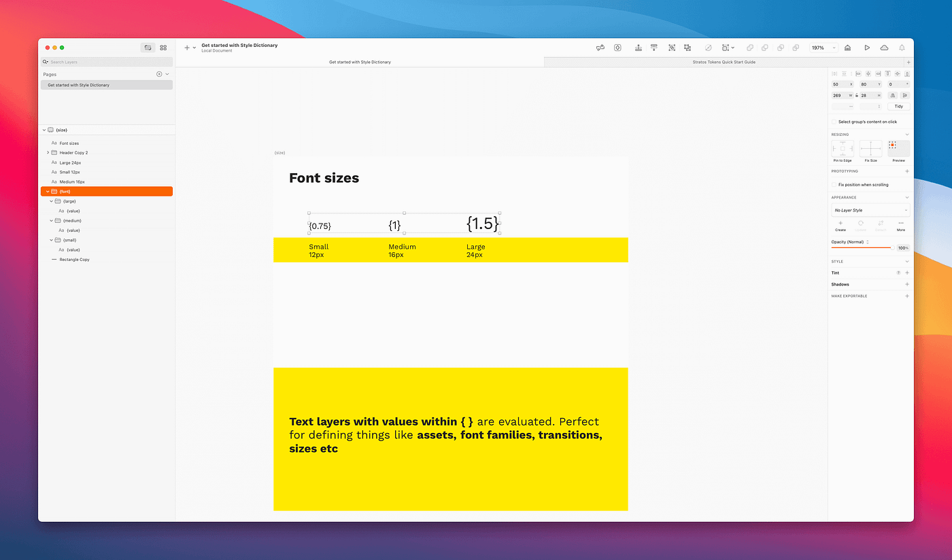
Task: Start prototype Preview with the play icon
Action: tap(866, 48)
